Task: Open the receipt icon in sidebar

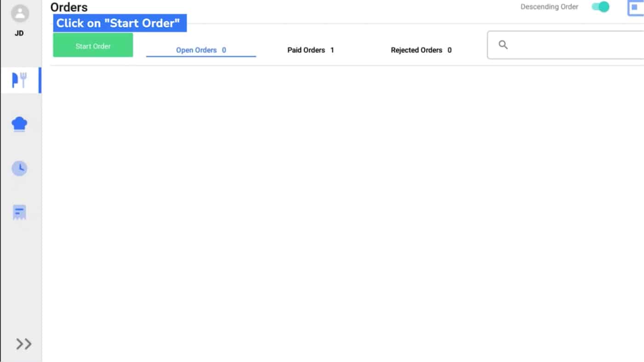Action: point(19,212)
